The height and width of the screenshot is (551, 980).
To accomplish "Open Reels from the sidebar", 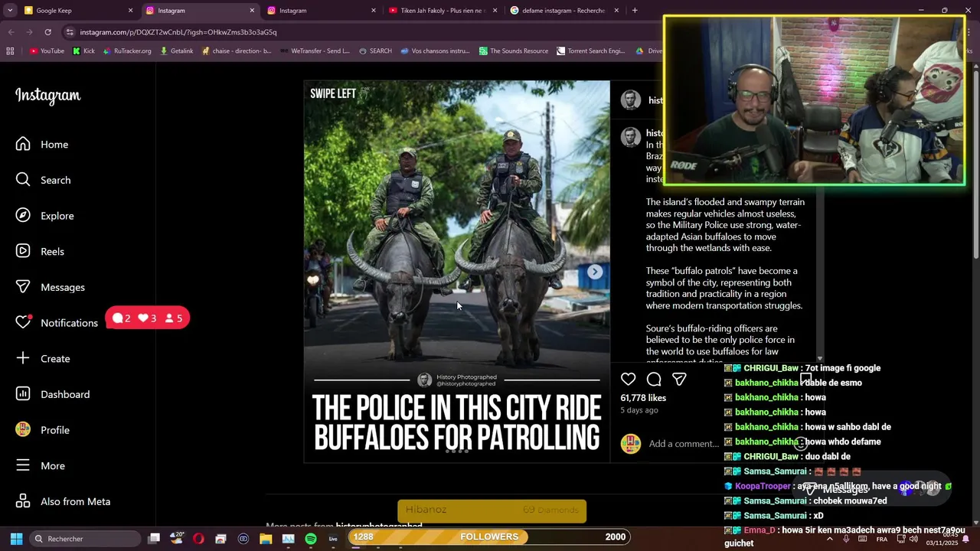I will tap(40, 252).
